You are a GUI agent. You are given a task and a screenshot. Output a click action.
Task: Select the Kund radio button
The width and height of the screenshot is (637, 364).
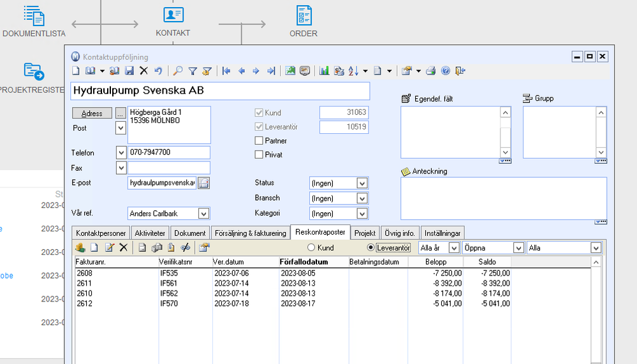click(x=311, y=247)
